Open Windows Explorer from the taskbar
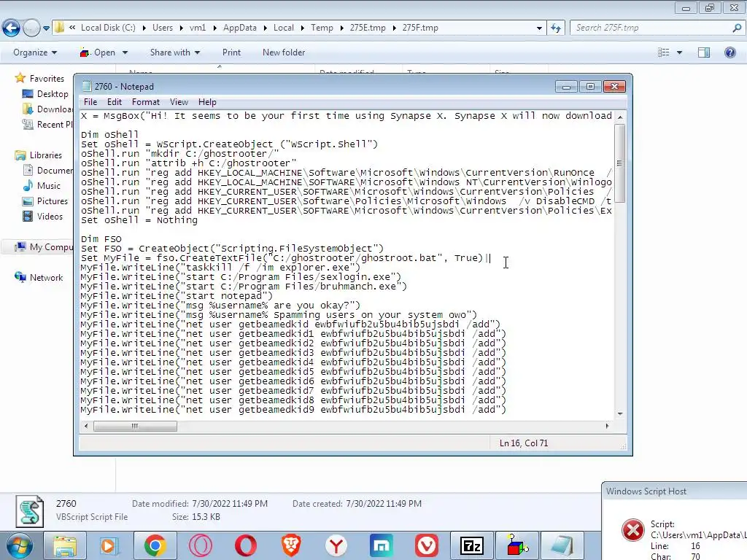 coord(65,545)
